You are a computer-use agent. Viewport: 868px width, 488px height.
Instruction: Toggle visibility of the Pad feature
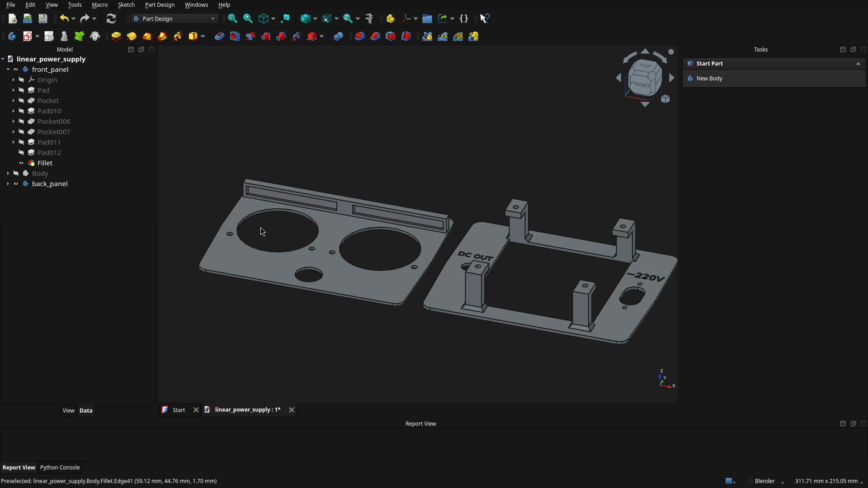(x=21, y=90)
